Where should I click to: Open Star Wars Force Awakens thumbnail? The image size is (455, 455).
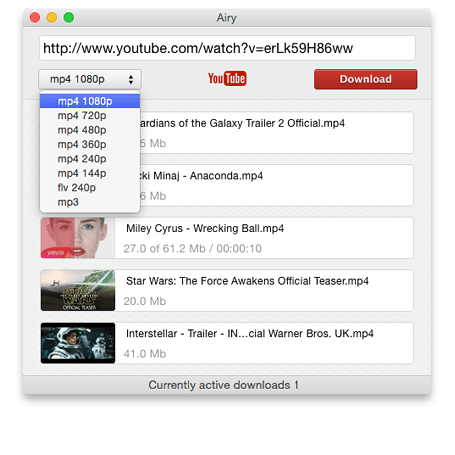coord(78,290)
